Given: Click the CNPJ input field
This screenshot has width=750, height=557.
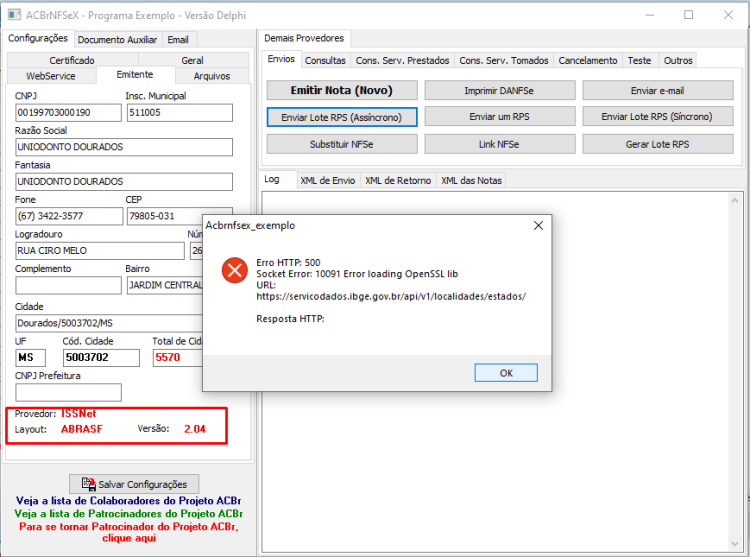Looking at the screenshot, I should click(68, 113).
